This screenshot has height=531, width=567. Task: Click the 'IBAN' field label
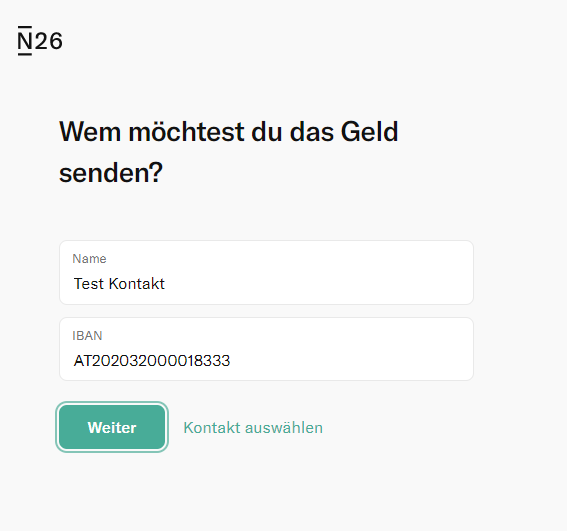[87, 336]
